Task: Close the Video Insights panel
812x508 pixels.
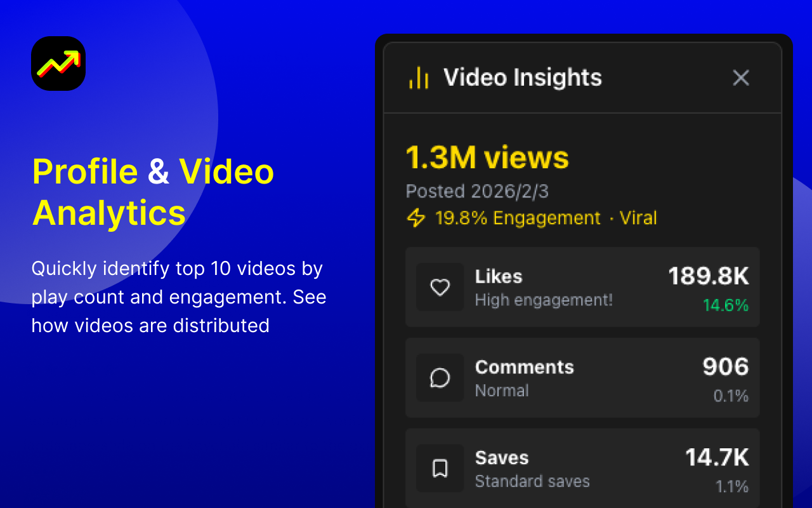Action: pyautogui.click(x=741, y=78)
